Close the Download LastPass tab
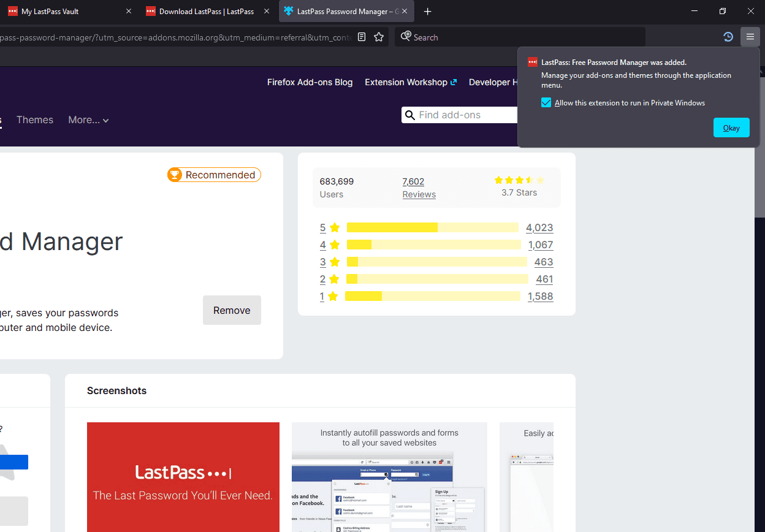Viewport: 765px width, 532px height. tap(267, 12)
